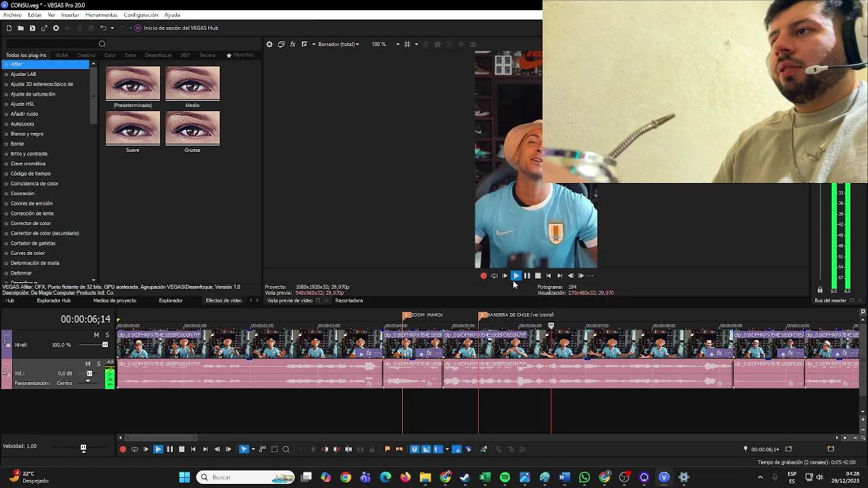This screenshot has width=868, height=488.
Task: Open the Insertar menu
Action: click(70, 15)
